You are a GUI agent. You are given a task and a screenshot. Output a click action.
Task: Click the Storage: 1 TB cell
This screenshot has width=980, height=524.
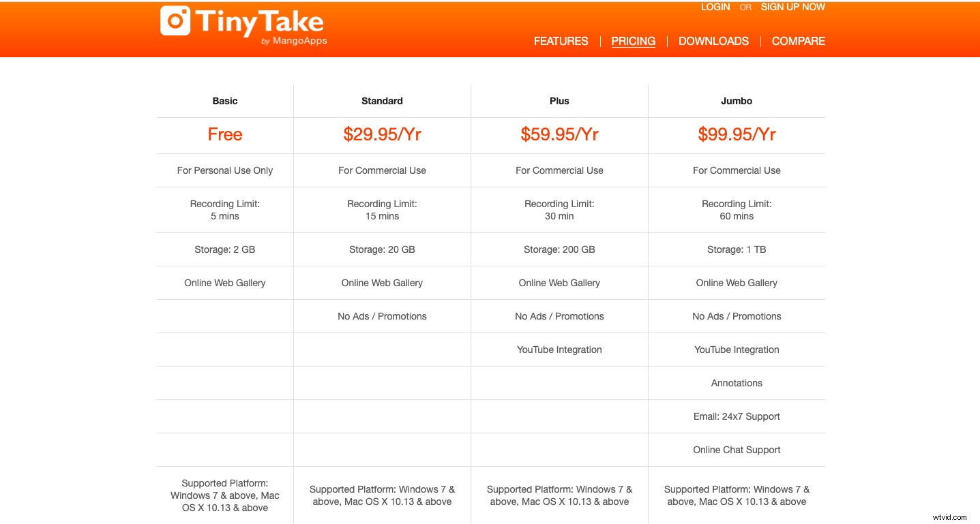(737, 249)
